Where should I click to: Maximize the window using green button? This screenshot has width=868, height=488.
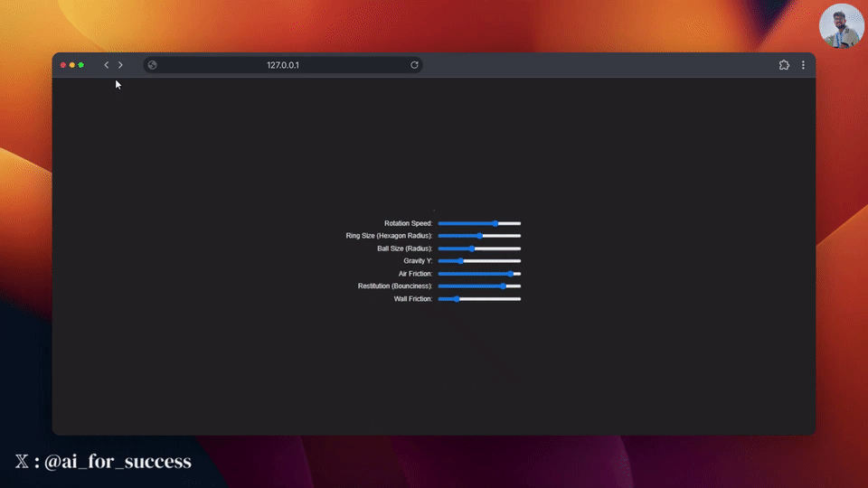point(81,65)
